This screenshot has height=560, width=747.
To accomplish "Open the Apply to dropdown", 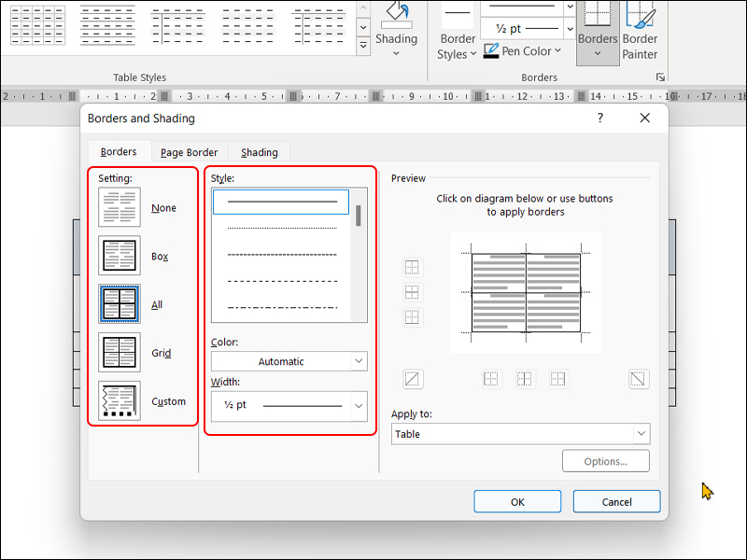I will (x=520, y=434).
